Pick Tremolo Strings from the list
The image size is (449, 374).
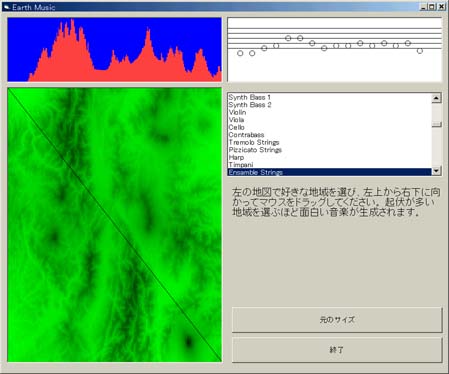[329, 142]
